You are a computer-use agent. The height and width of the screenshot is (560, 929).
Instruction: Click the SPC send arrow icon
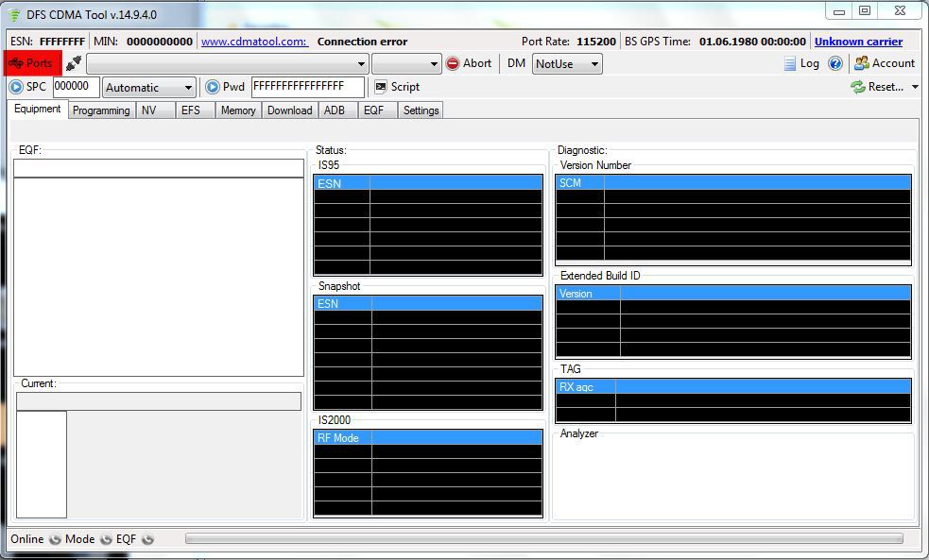(16, 87)
